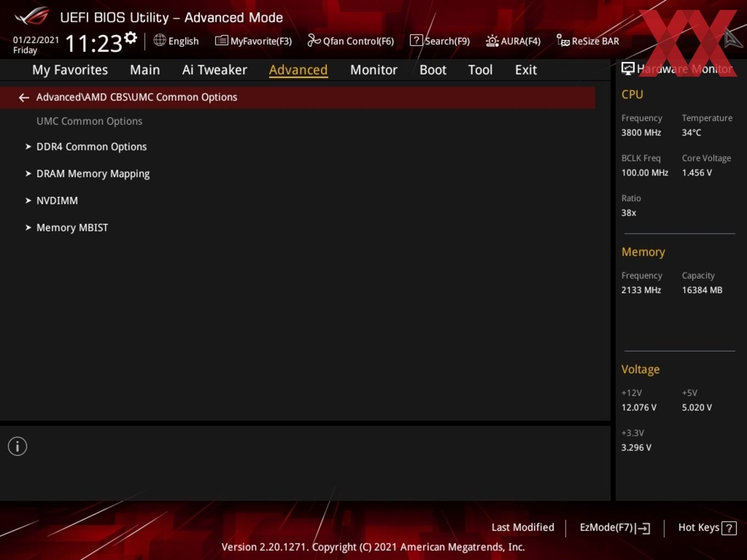Switch to the Ai Tweaker tab
Image resolution: width=747 pixels, height=560 pixels.
click(x=215, y=70)
